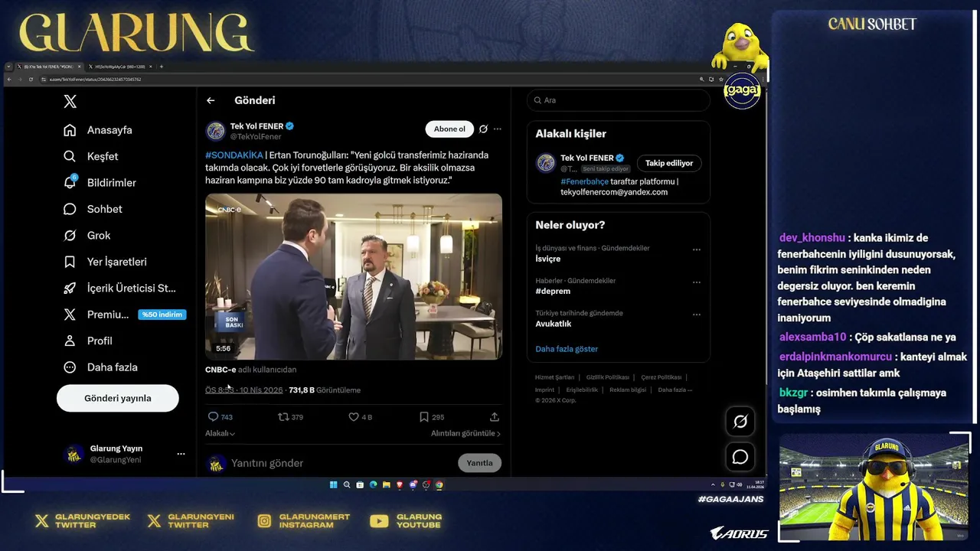Viewport: 980px width, 551px height.
Task: Open Brave browser from taskbar
Action: coord(400,484)
